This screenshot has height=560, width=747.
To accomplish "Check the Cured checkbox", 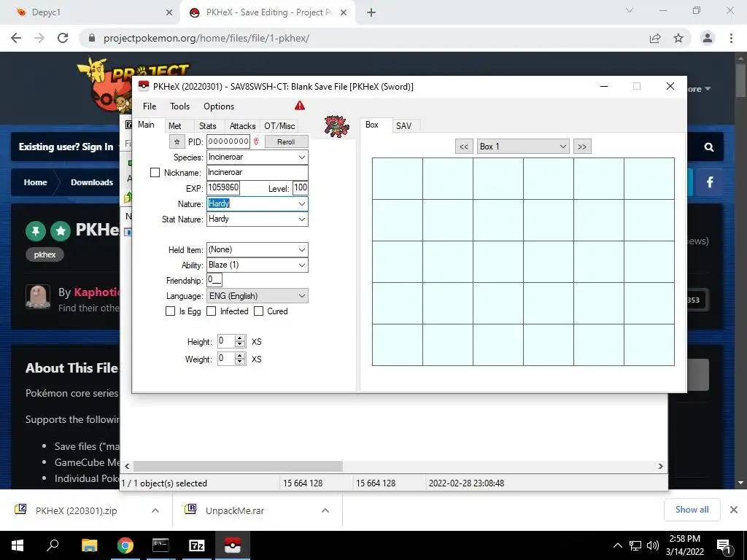I will coord(258,311).
